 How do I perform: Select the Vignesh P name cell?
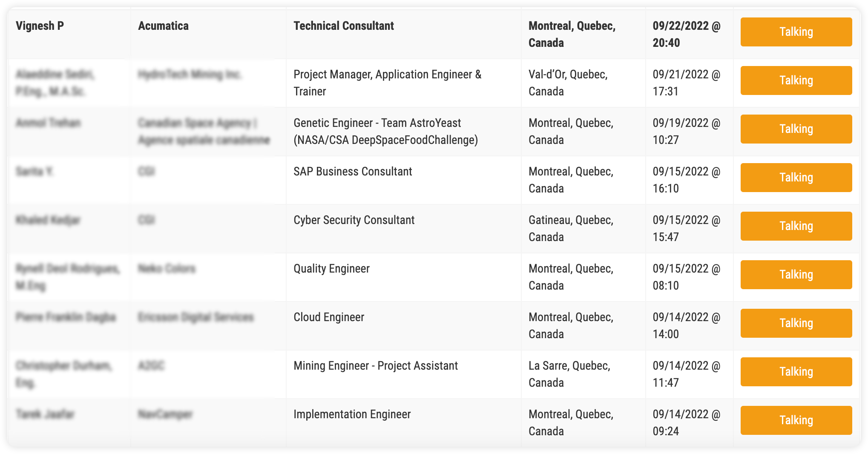pyautogui.click(x=40, y=26)
